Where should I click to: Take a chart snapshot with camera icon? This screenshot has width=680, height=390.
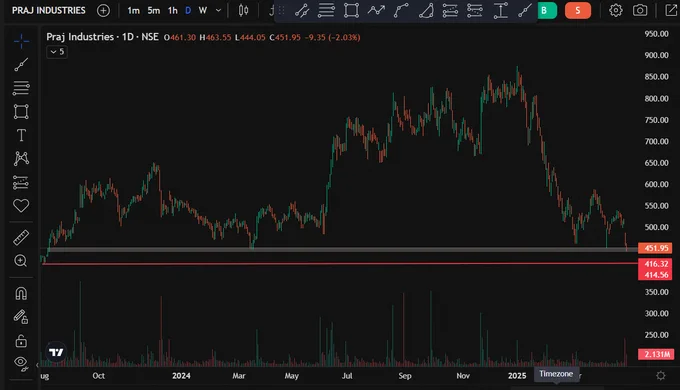coord(640,10)
